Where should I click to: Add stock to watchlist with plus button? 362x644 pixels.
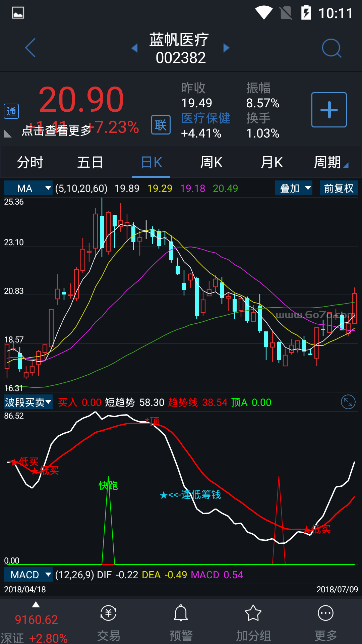click(x=329, y=110)
